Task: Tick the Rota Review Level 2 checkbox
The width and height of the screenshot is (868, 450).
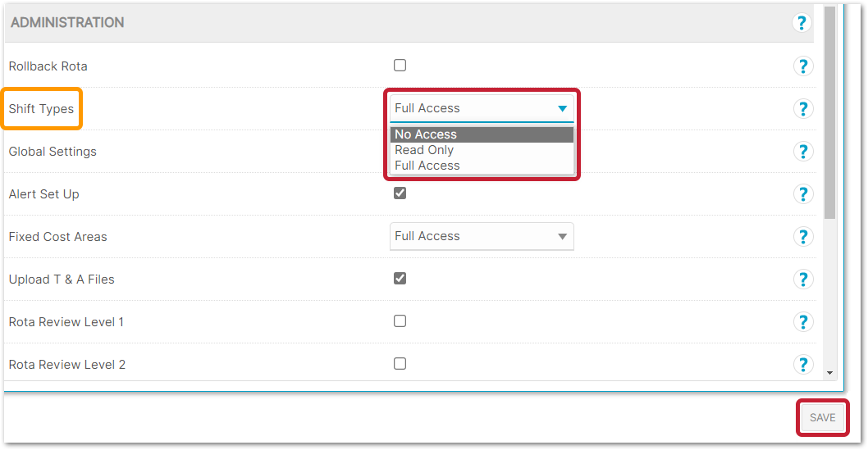Action: coord(400,364)
